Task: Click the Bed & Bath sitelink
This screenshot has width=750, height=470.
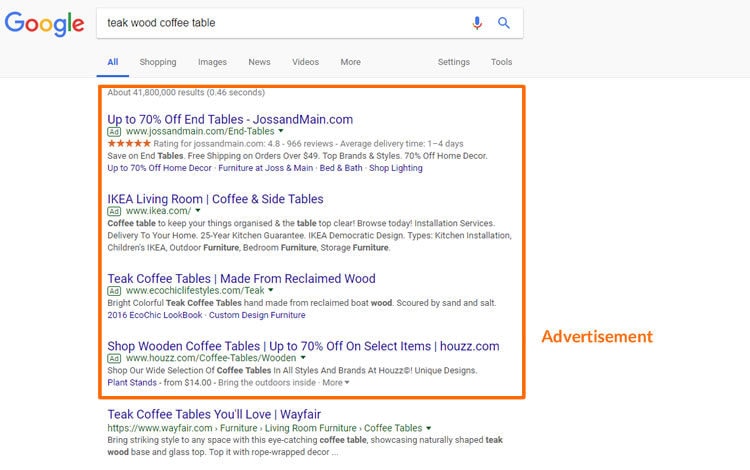Action: 341,168
